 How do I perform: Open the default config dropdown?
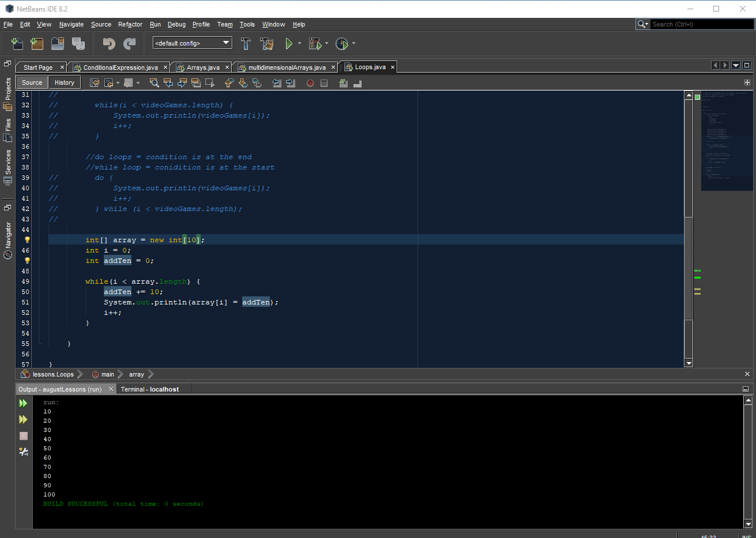pyautogui.click(x=193, y=43)
